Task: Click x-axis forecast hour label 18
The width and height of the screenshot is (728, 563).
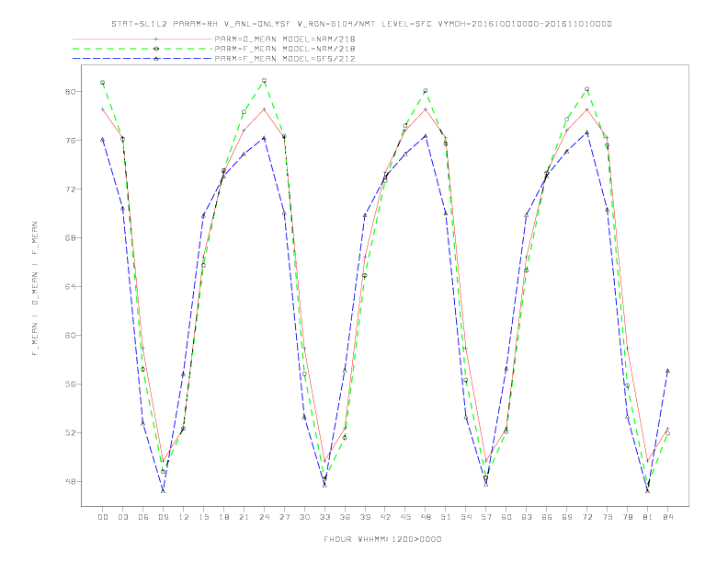Action: click(x=223, y=517)
